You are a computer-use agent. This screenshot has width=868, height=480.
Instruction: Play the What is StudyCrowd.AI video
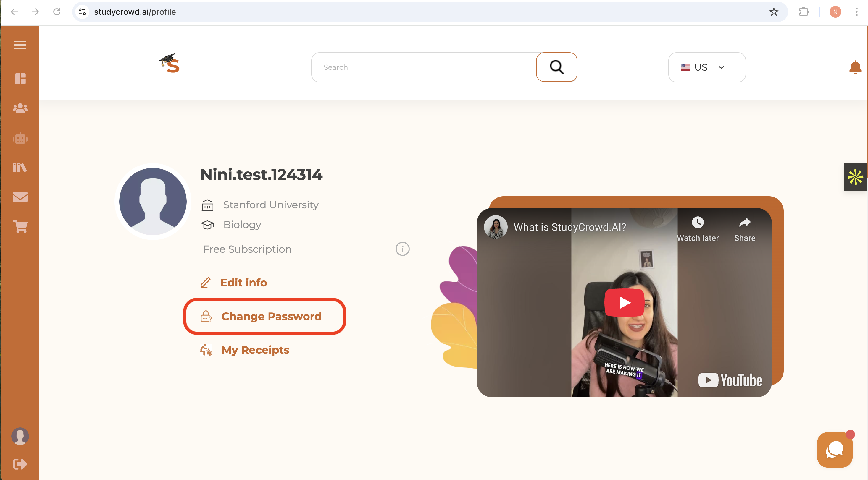[624, 302]
